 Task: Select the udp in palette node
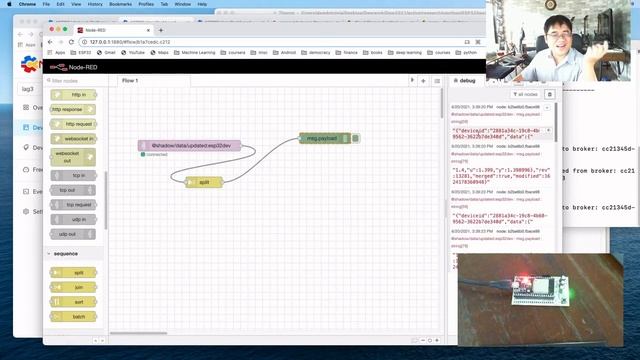[73, 220]
